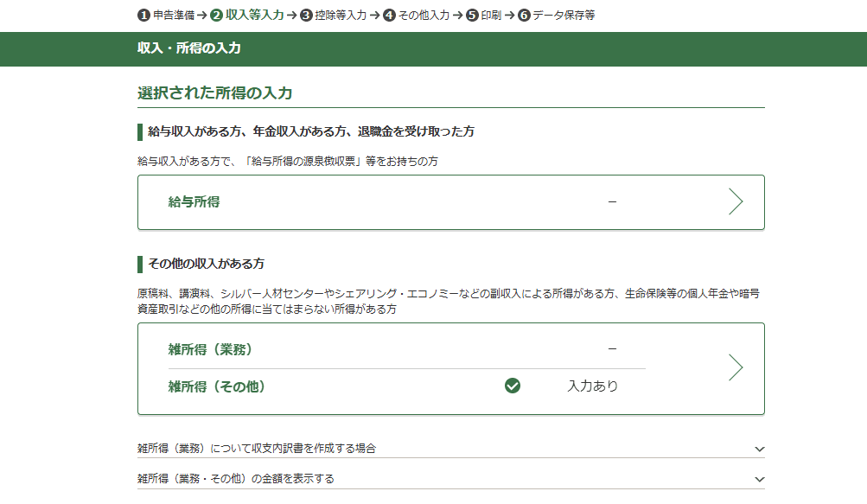Click the step 5 circle icon for 印刷
The image size is (867, 504).
click(x=472, y=15)
